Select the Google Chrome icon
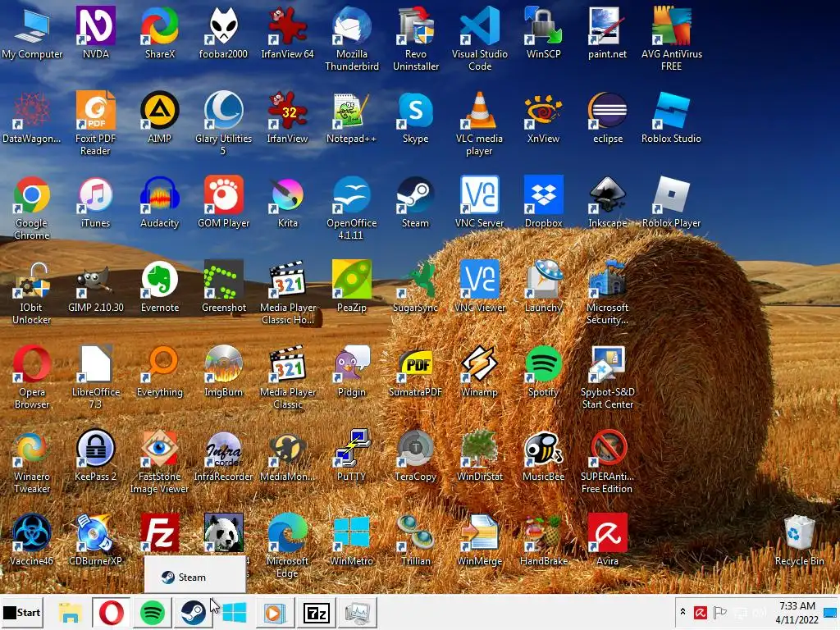Image resolution: width=840 pixels, height=630 pixels. click(32, 208)
